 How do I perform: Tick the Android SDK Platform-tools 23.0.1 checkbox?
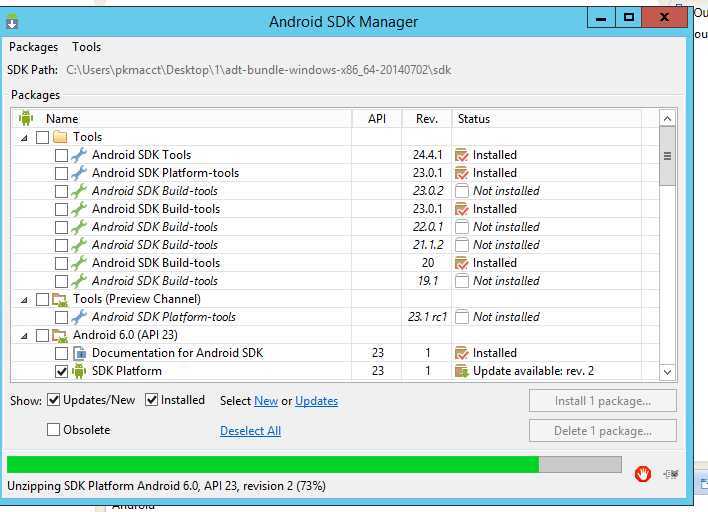point(61,173)
